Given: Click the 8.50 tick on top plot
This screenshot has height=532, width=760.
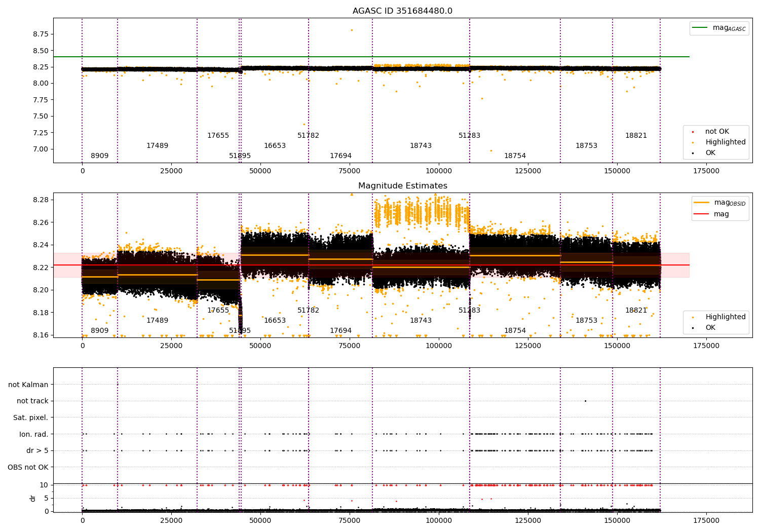Looking at the screenshot, I should [x=41, y=51].
